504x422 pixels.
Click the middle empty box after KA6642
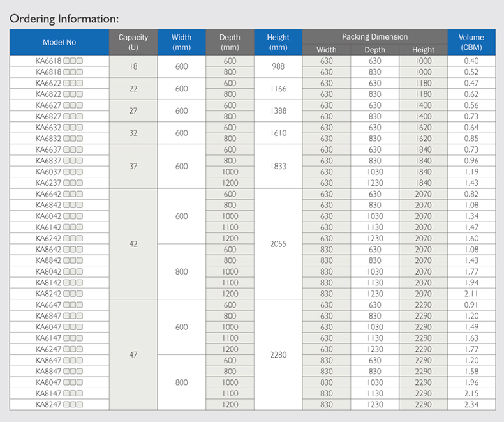pos(73,194)
